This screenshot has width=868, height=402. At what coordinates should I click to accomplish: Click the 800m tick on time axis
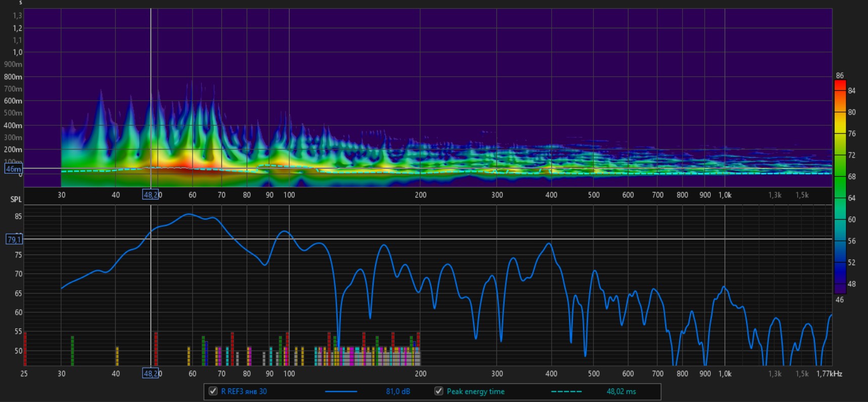pos(13,77)
